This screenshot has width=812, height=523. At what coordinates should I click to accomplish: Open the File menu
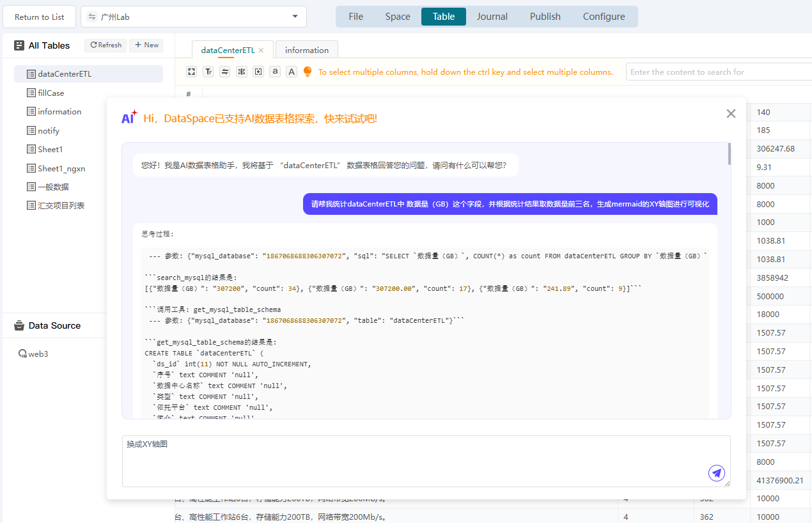click(x=355, y=17)
